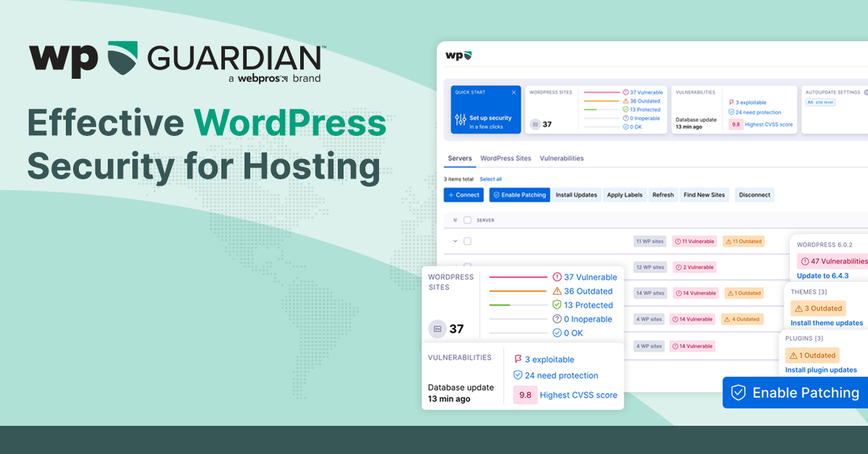Open the Set up security quick start
868x454 pixels.
[485, 110]
